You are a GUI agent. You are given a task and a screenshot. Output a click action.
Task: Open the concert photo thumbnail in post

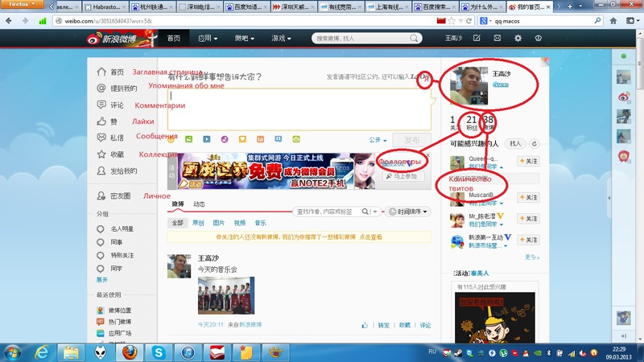coord(226,295)
